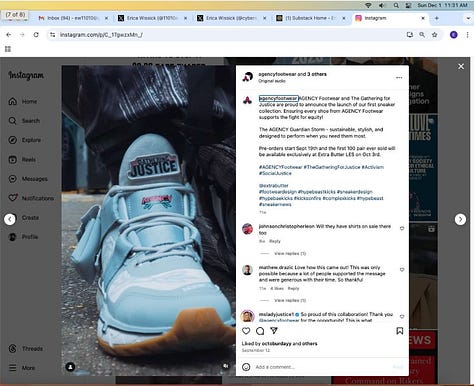
Task: Open #TheGatheringForJustice hashtag link
Action: click(x=332, y=167)
